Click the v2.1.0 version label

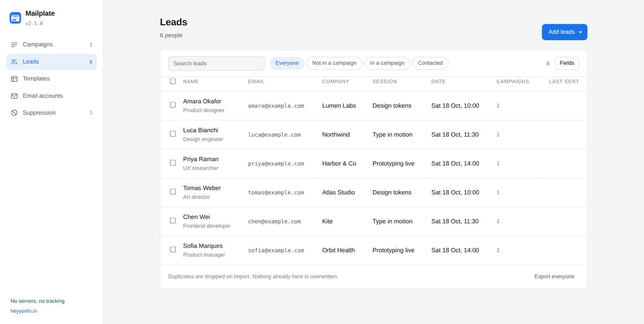pyautogui.click(x=34, y=24)
